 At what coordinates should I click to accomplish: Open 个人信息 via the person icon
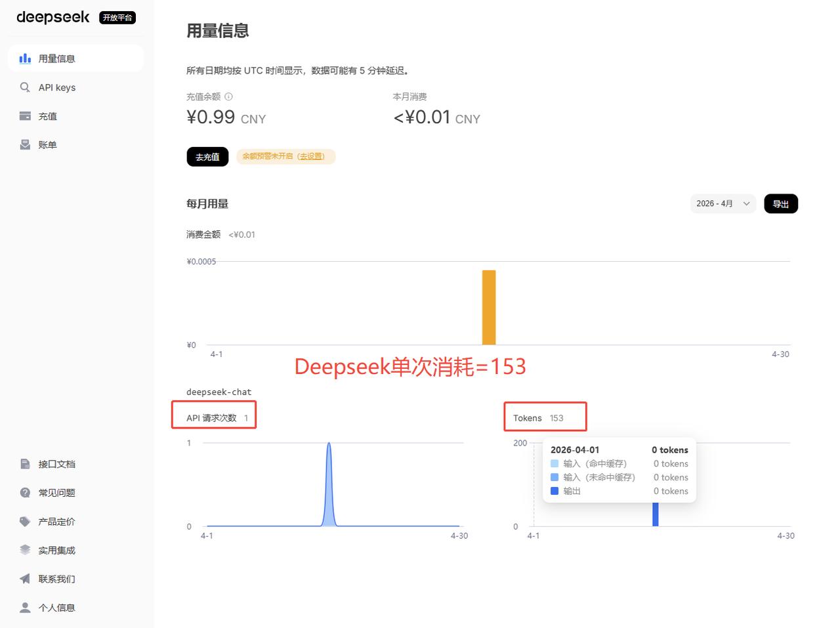(24, 607)
